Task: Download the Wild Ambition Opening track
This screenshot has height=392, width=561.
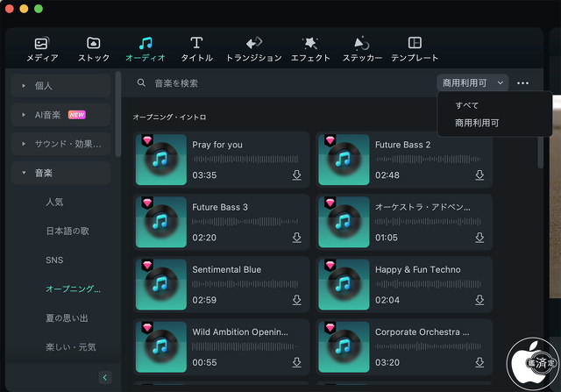Action: [x=296, y=362]
